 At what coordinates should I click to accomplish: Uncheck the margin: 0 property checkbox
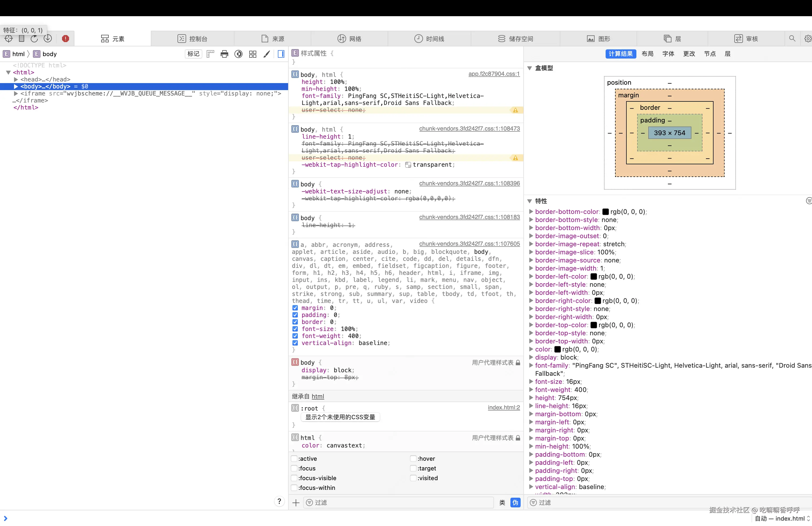point(295,308)
